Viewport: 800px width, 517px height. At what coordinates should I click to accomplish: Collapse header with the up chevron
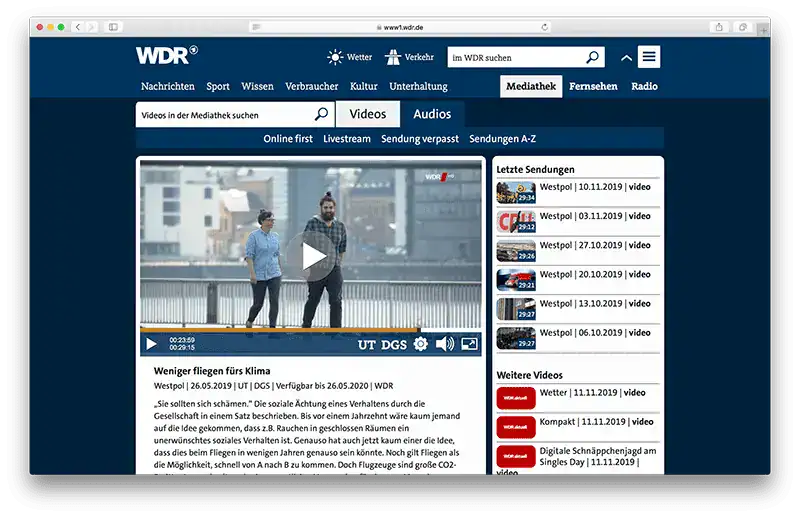[627, 58]
